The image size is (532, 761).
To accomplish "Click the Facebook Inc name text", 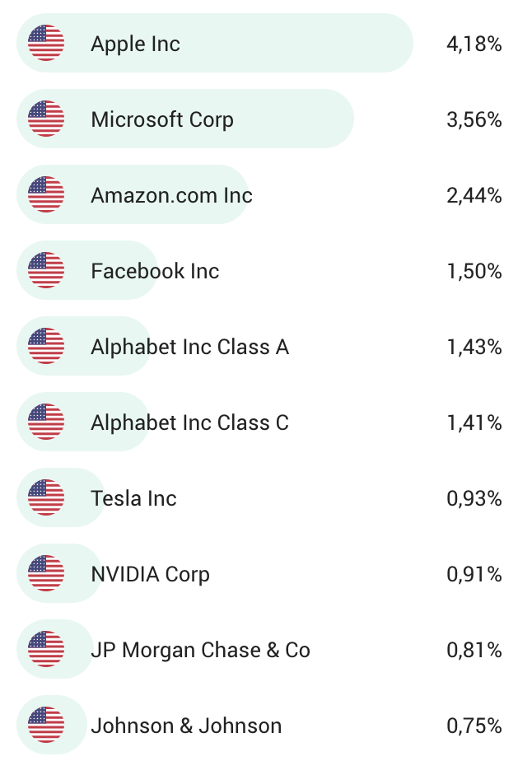I will pyautogui.click(x=155, y=271).
